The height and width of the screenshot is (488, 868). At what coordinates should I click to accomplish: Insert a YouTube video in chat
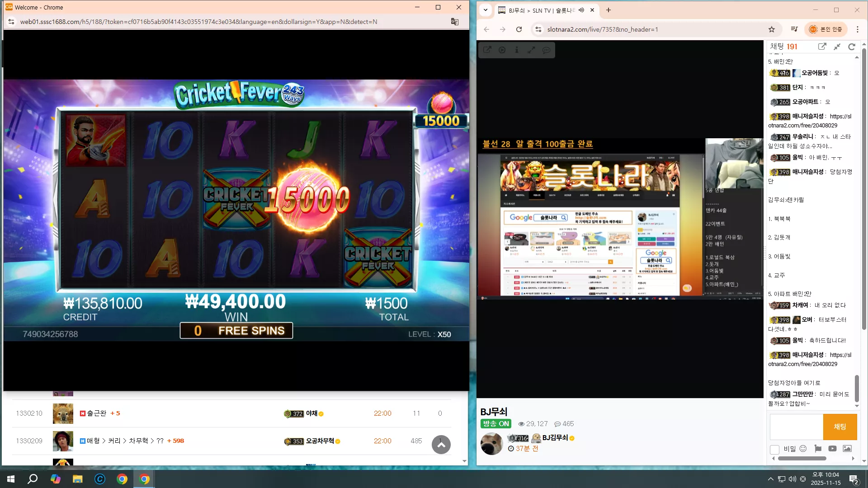832,449
